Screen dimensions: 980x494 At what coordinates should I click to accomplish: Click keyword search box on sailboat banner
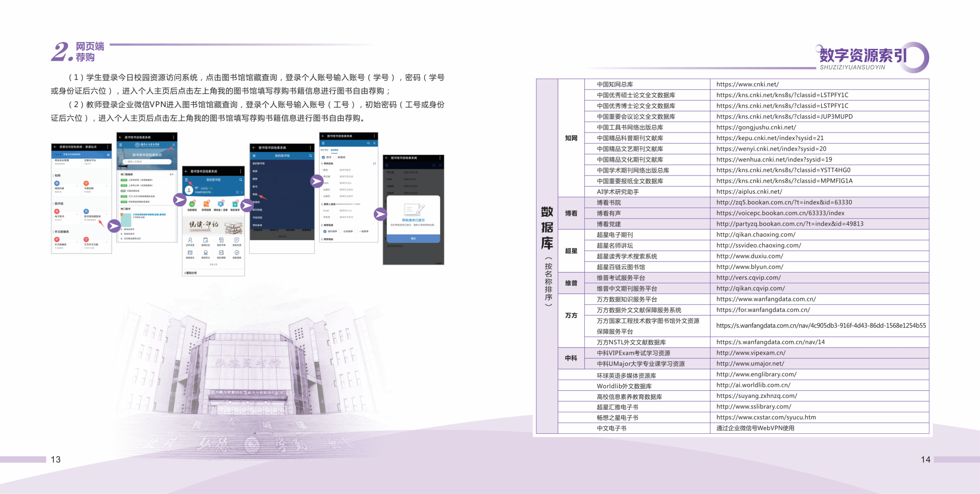point(147,162)
